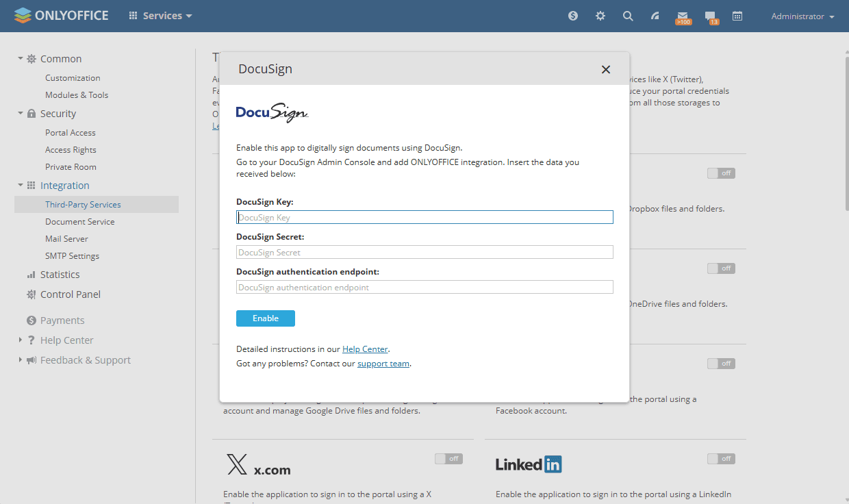Toggle the OneDrive service switch
The image size is (849, 504).
tap(721, 268)
